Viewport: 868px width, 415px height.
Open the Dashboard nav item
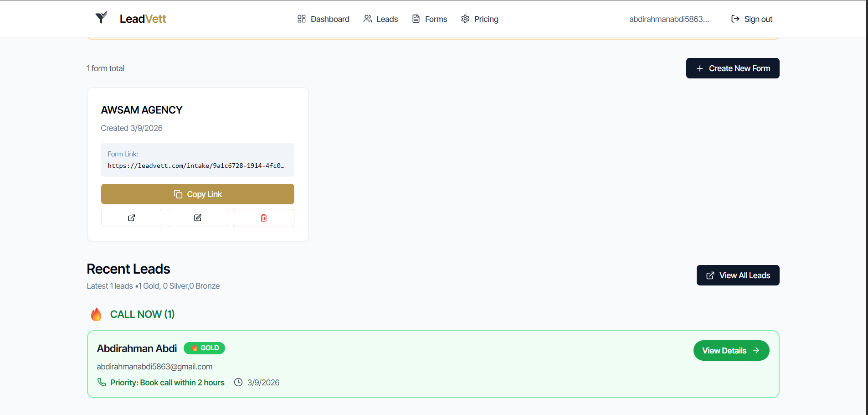[324, 19]
